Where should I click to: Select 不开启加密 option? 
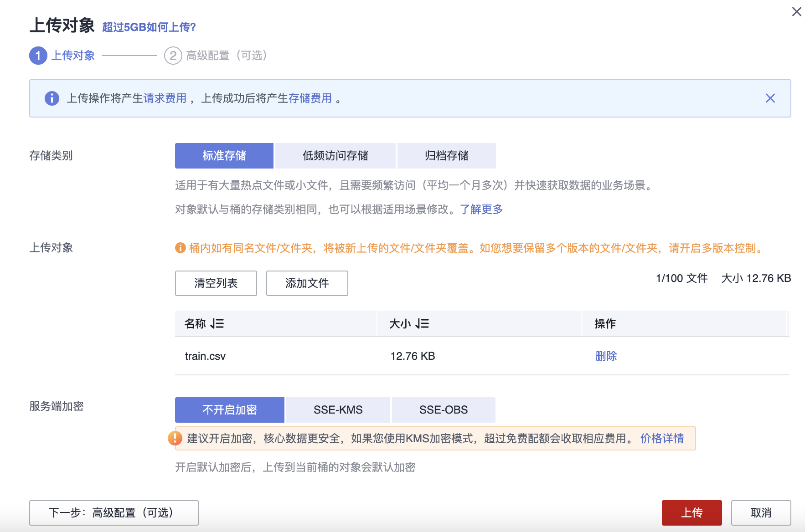coord(229,410)
